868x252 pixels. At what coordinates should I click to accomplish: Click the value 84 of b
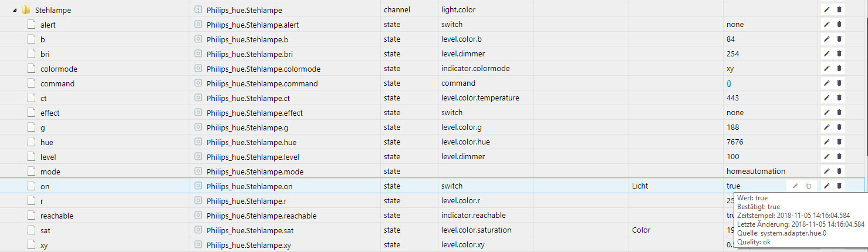[731, 39]
